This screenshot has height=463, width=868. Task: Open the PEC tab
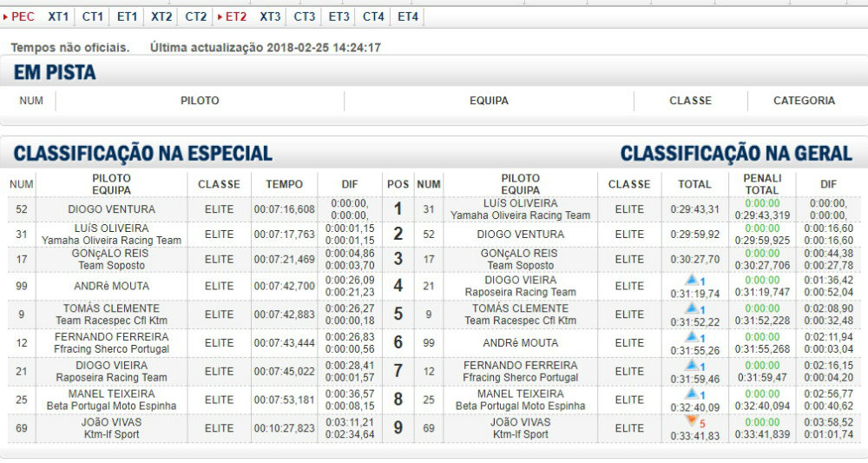pos(23,17)
